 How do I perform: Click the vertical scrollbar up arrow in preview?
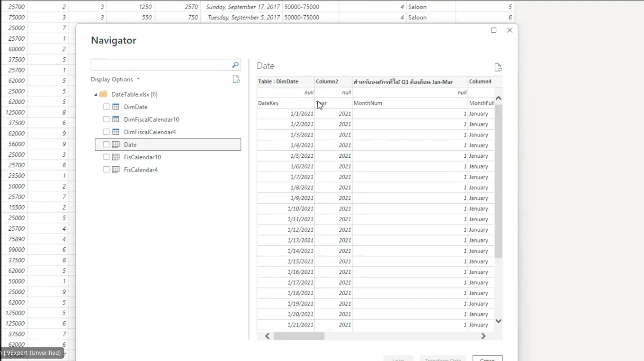tap(498, 99)
